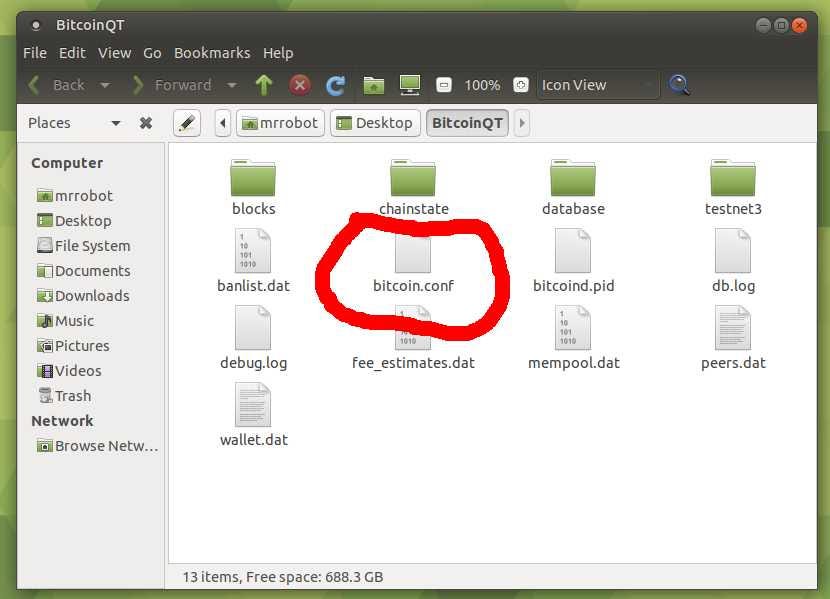Close the Places side pane with its X
830x599 pixels.
pos(145,122)
